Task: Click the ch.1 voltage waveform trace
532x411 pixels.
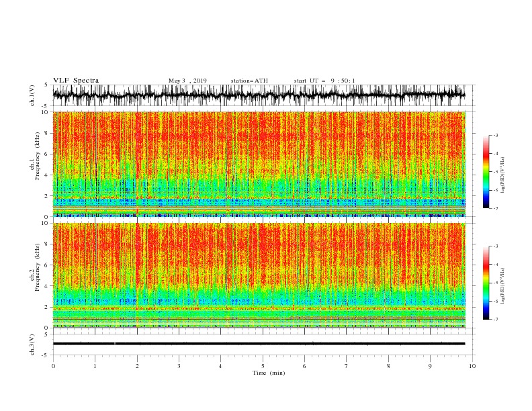Action: 259,95
